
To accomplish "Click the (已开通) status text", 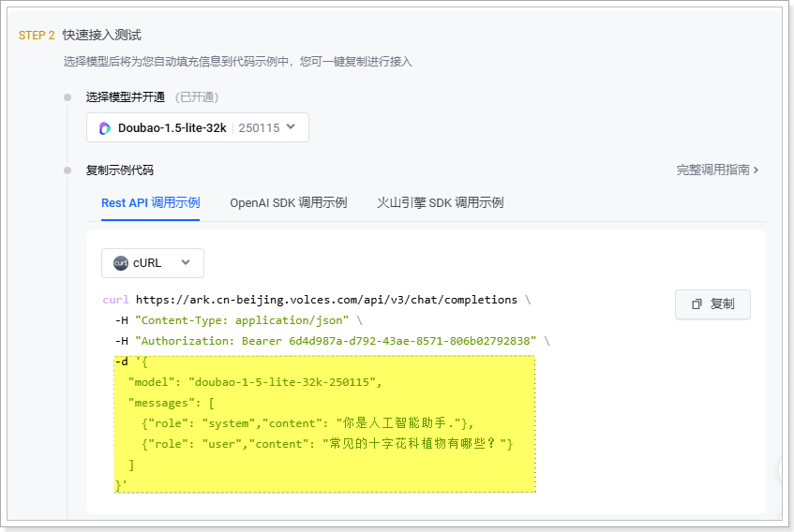I will 197,97.
